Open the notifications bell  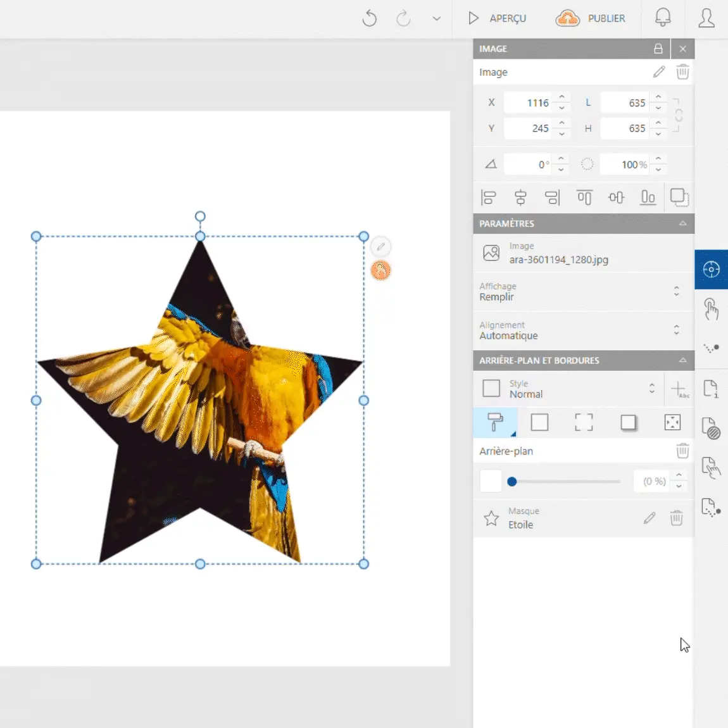pyautogui.click(x=662, y=18)
